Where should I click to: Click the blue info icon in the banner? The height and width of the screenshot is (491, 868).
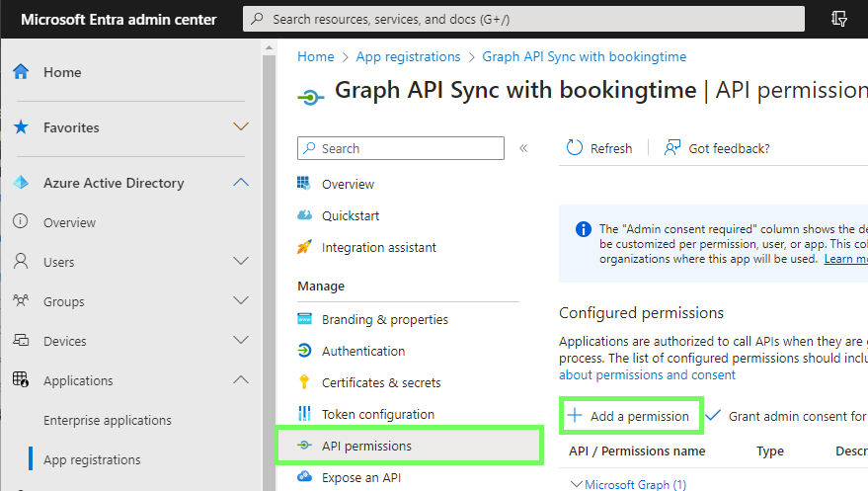coord(584,229)
